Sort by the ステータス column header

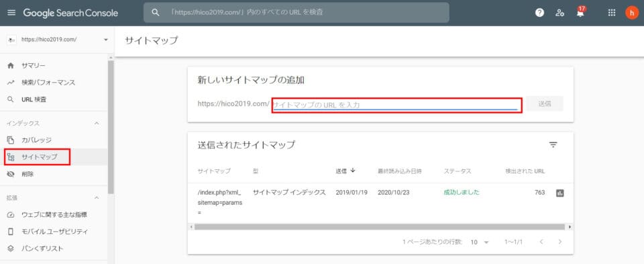457,171
